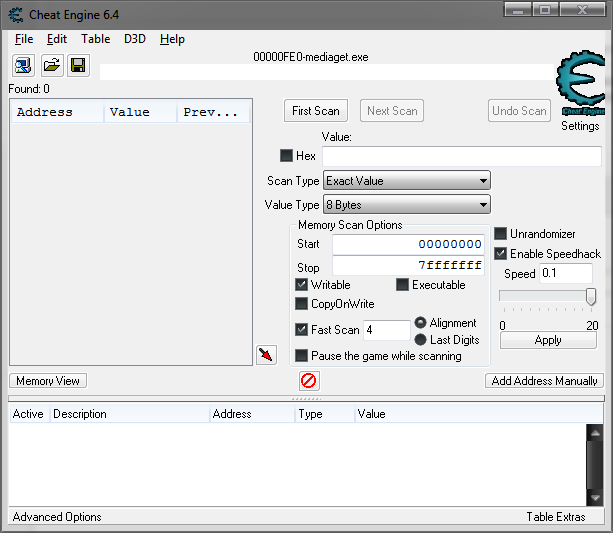The image size is (613, 533).
Task: Click the address table scrollbar down arrow
Action: (x=595, y=497)
